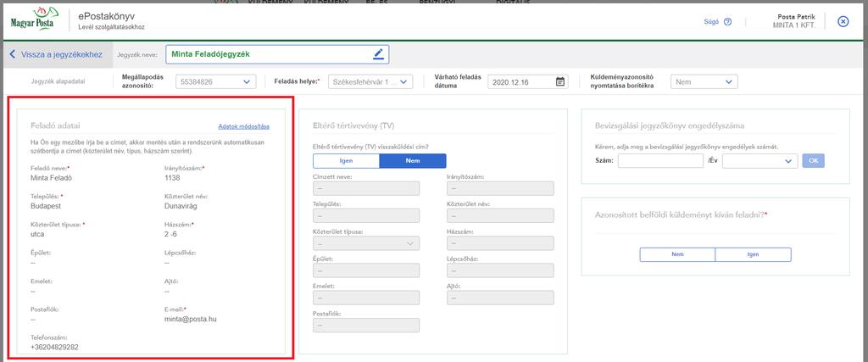Screen dimensions: 868x362
Task: Open calendar icon for Várható feladás dátuma
Action: coord(560,82)
